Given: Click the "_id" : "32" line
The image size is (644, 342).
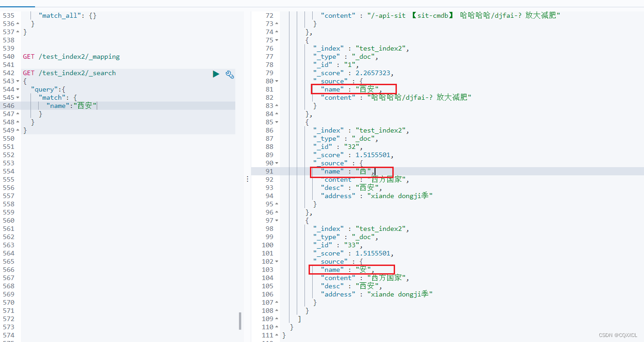Looking at the screenshot, I should coord(338,147).
